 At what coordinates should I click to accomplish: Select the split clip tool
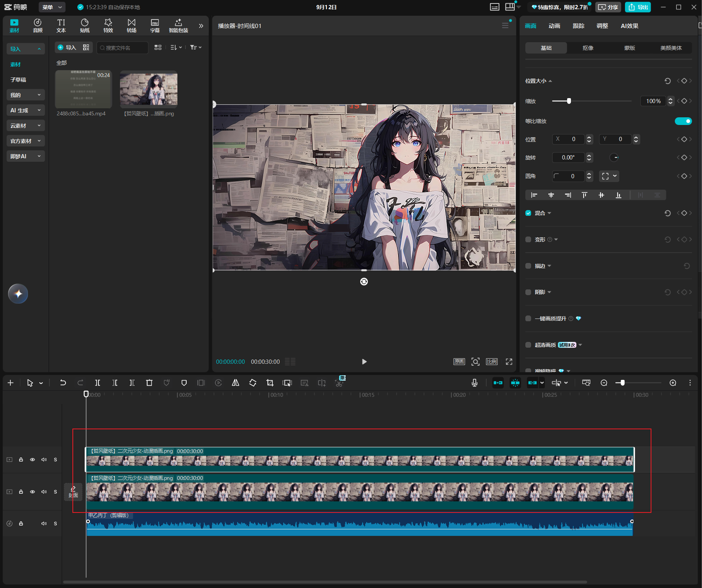98,383
